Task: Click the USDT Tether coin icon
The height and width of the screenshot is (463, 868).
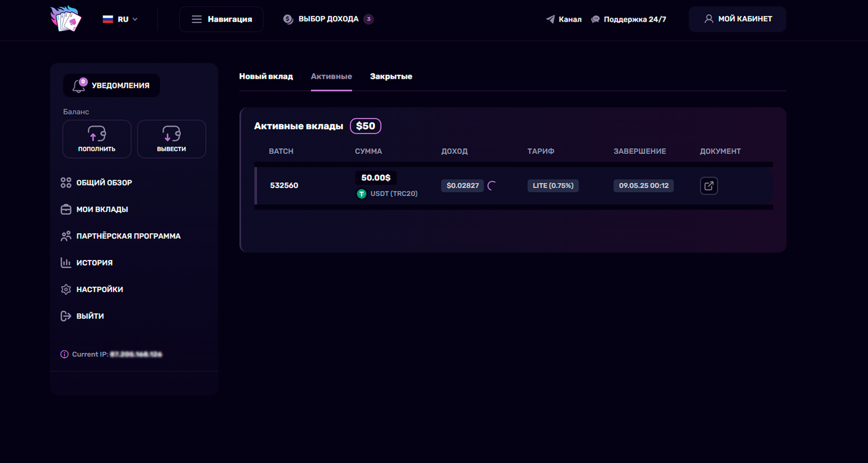Action: point(362,194)
